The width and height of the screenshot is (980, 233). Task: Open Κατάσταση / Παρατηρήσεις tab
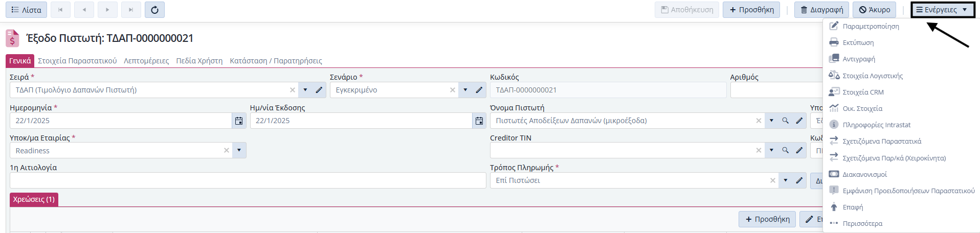point(276,61)
